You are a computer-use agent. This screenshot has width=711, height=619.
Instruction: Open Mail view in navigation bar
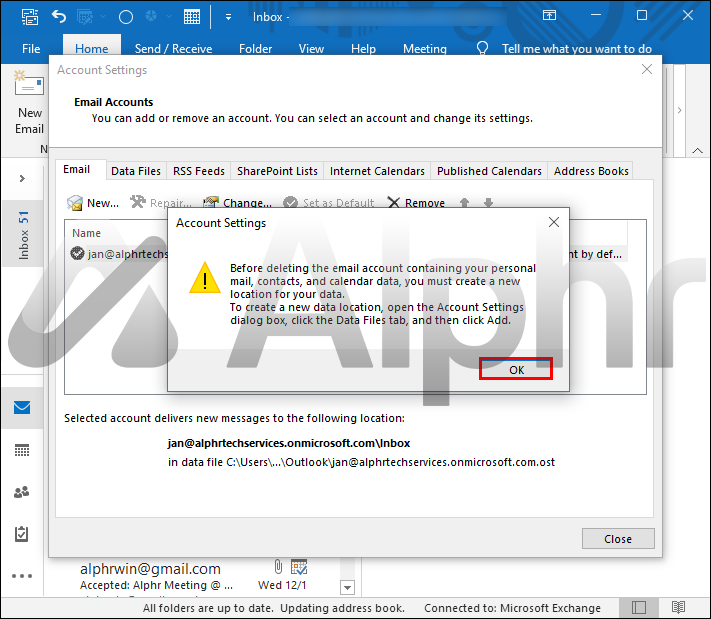click(22, 407)
